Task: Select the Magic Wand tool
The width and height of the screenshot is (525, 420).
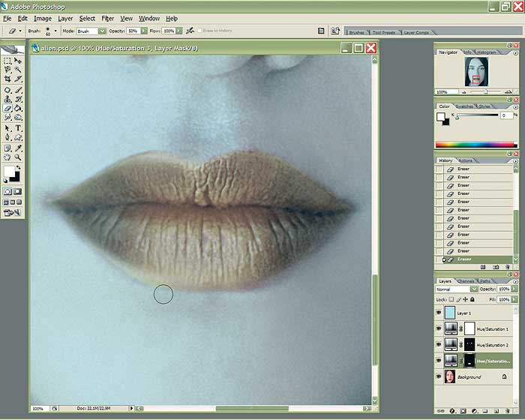Action: pyautogui.click(x=18, y=70)
